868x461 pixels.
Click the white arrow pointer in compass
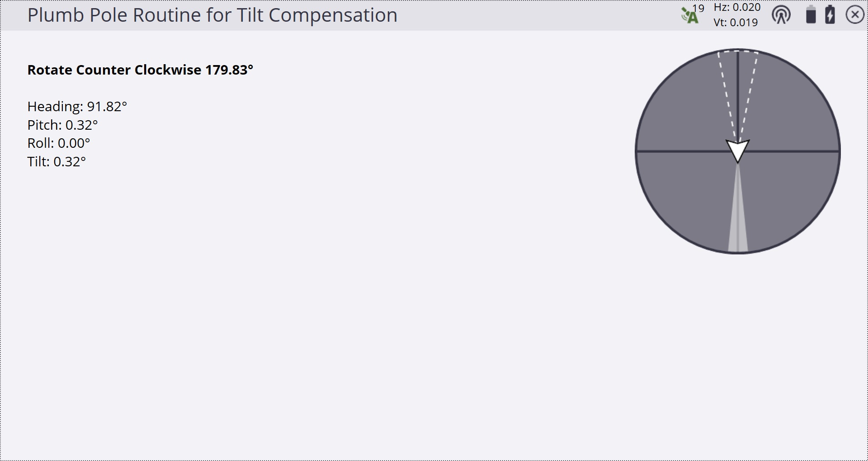tap(738, 151)
